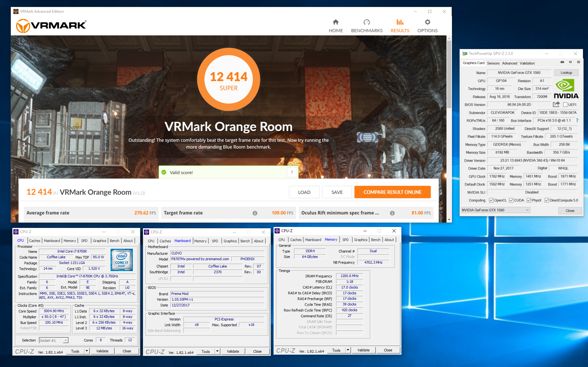Open Caches tab in CPU-Z CPU window
The width and height of the screenshot is (588, 367).
[35, 241]
